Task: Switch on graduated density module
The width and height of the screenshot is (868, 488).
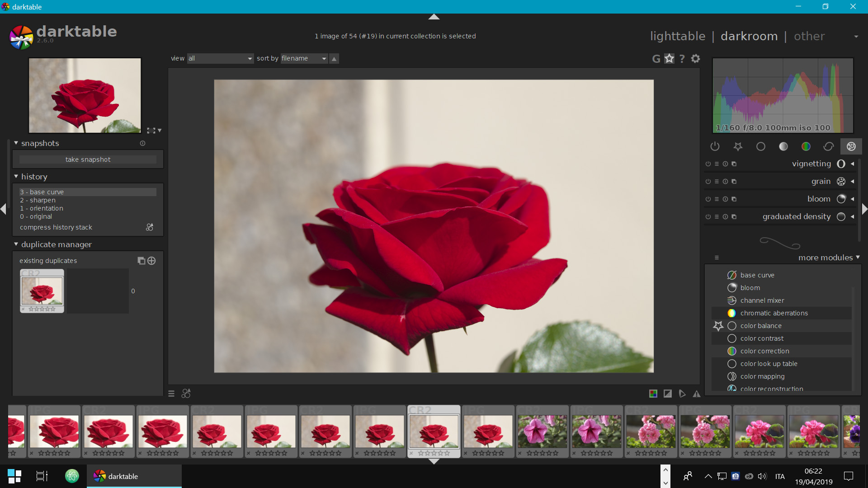Action: (x=708, y=217)
